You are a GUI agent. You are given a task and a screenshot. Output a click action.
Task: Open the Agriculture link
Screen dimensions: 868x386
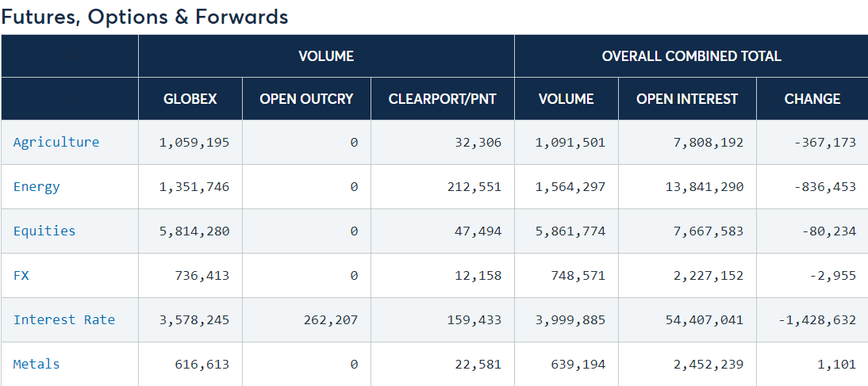click(56, 142)
